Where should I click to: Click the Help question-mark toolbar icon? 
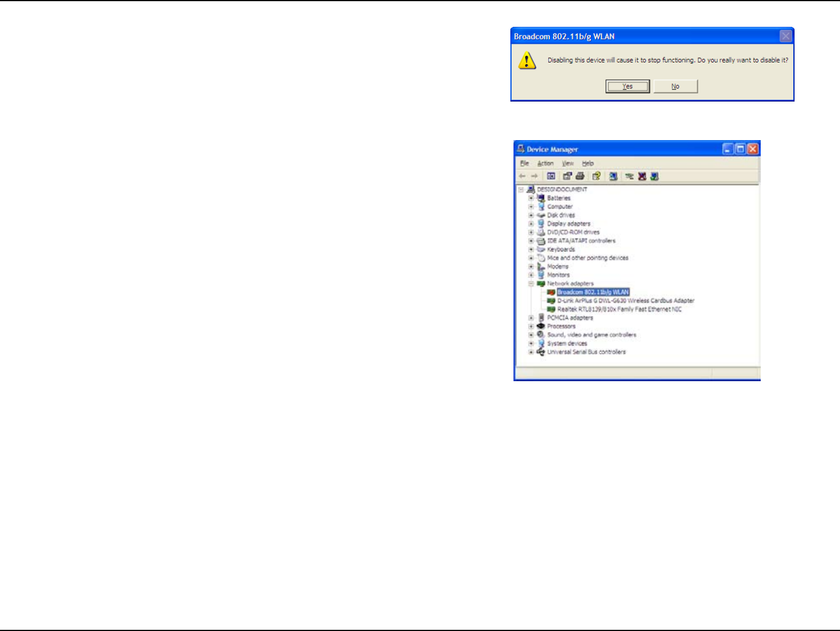(596, 176)
